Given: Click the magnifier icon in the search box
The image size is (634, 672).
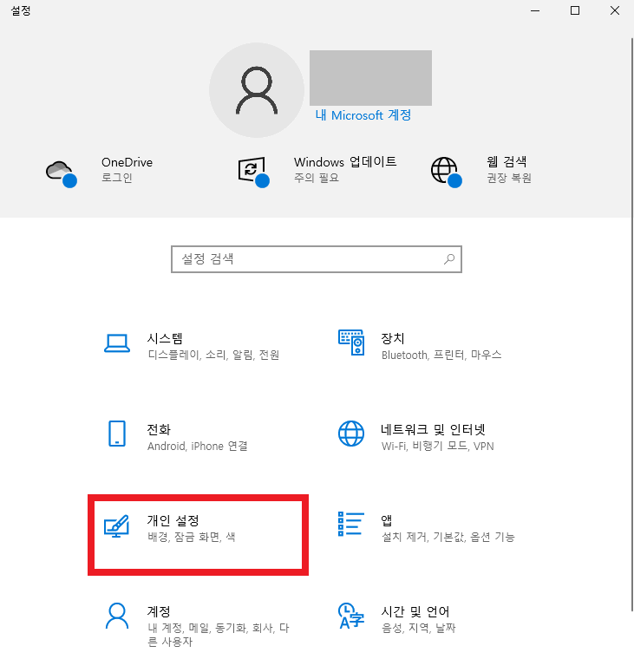Looking at the screenshot, I should (448, 259).
